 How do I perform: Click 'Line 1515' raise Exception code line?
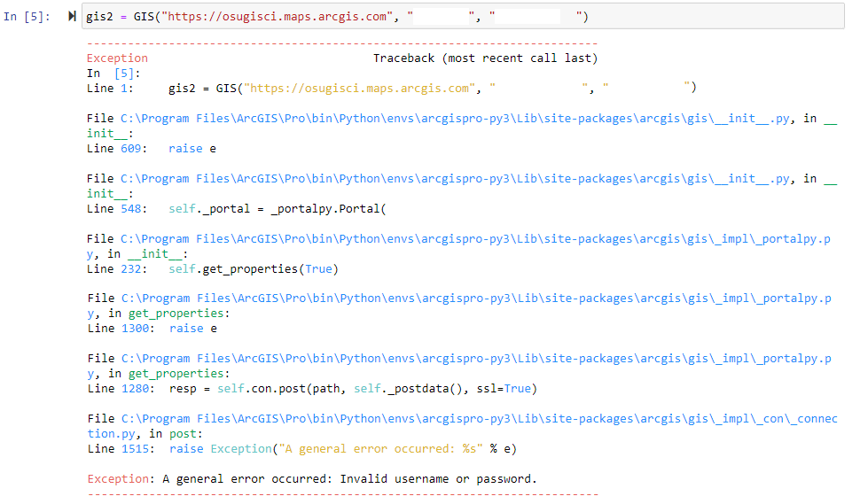tap(302, 449)
